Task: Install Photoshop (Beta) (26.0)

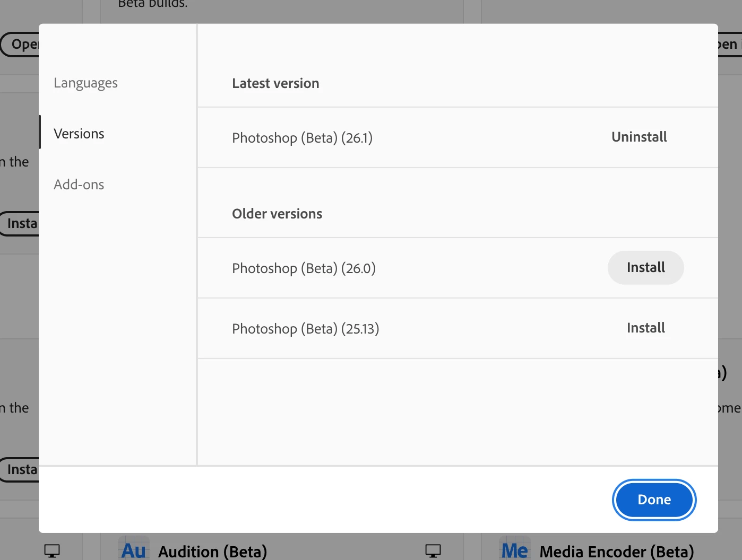Action: [645, 267]
